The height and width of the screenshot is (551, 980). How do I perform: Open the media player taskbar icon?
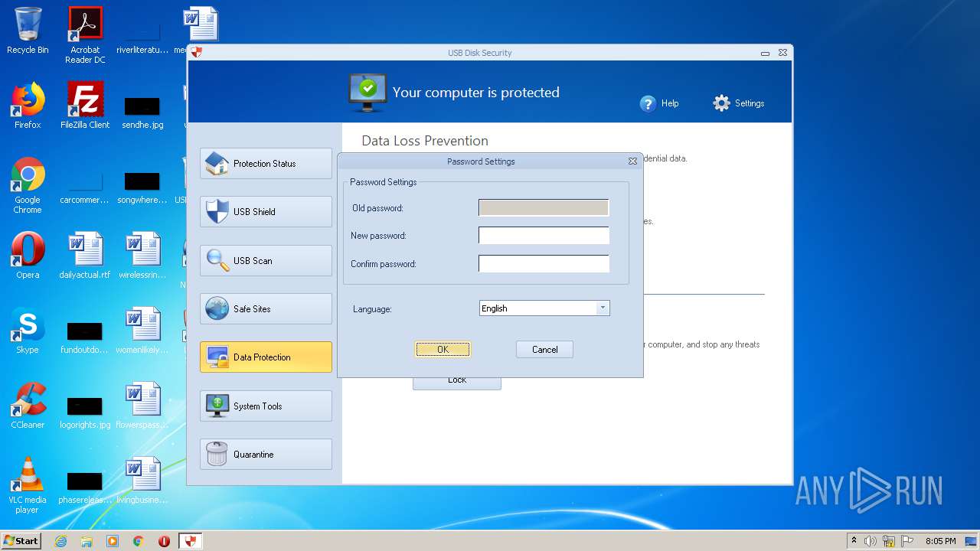[x=113, y=541]
